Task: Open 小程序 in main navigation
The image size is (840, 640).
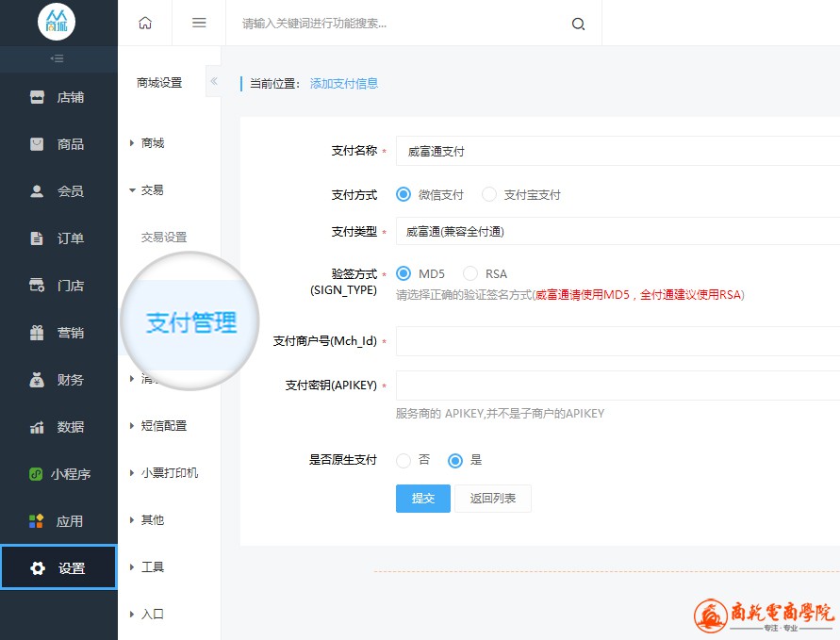Action: [x=59, y=474]
